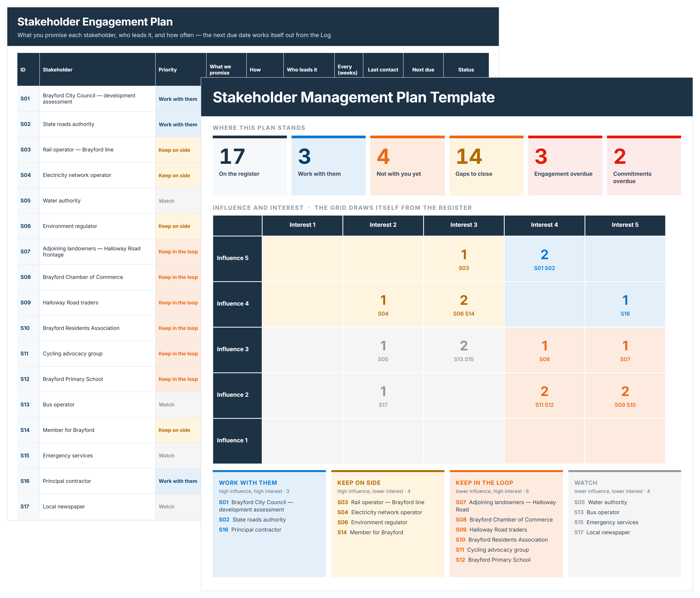Select the '4 Not with you yet' card
Image resolution: width=700 pixels, height=598 pixels.
[x=407, y=166]
